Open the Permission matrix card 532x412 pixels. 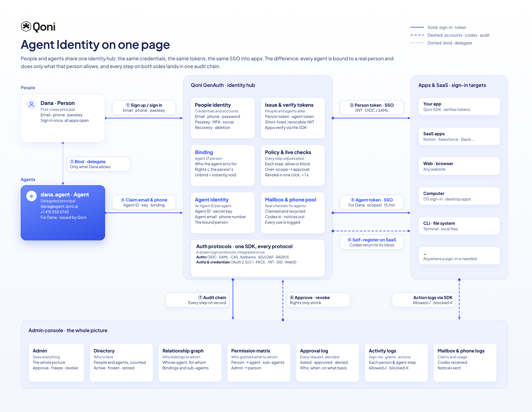(x=259, y=363)
